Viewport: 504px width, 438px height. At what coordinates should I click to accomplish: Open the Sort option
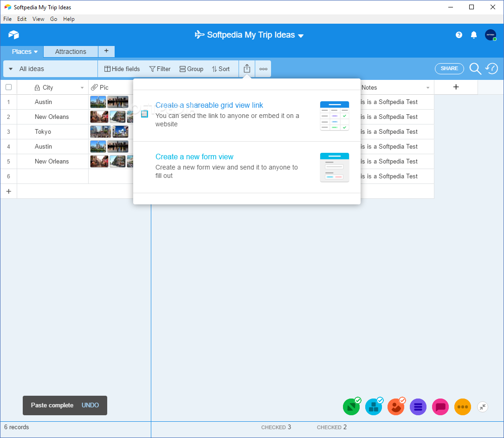click(x=220, y=69)
